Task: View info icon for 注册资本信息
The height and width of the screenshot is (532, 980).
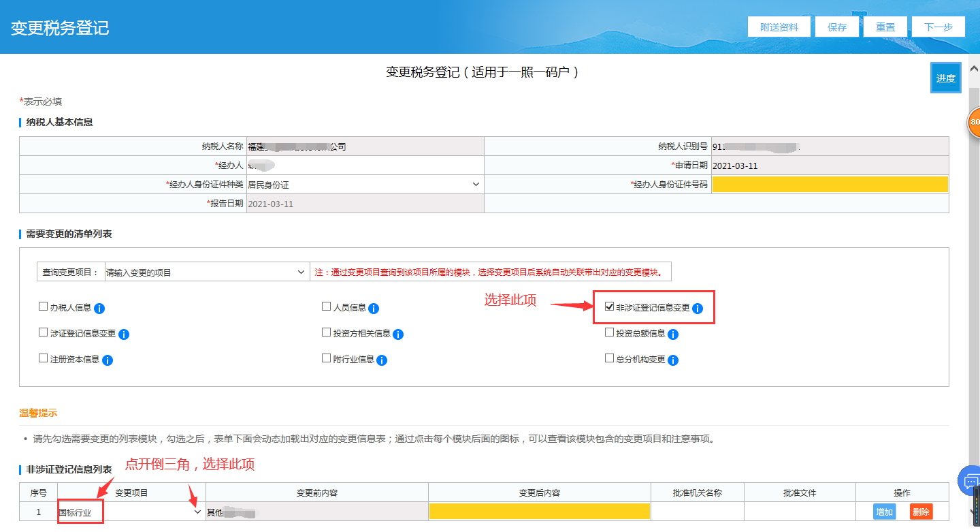Action: 108,360
